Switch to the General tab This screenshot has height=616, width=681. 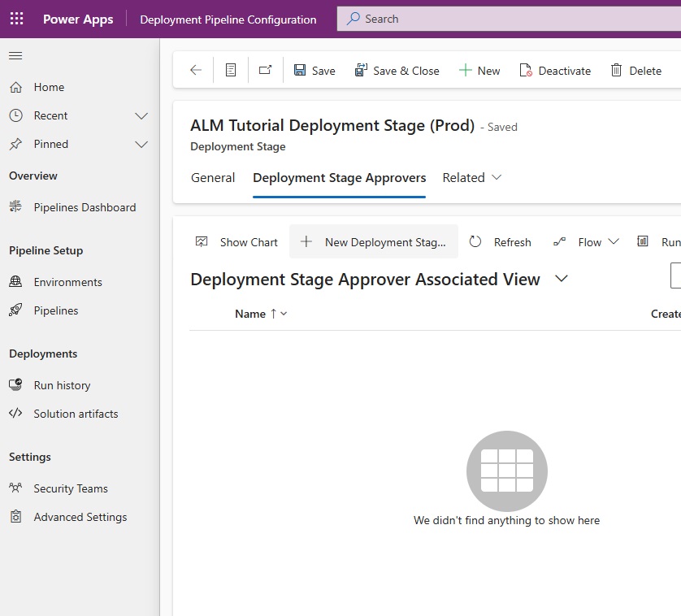(x=213, y=178)
